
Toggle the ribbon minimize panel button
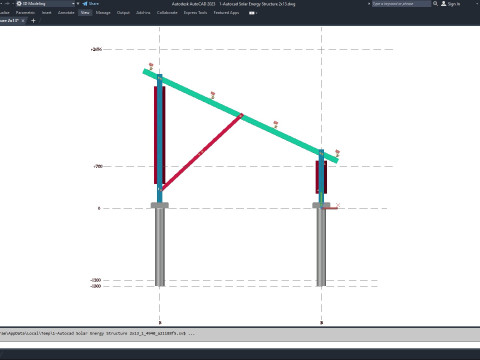tap(252, 13)
